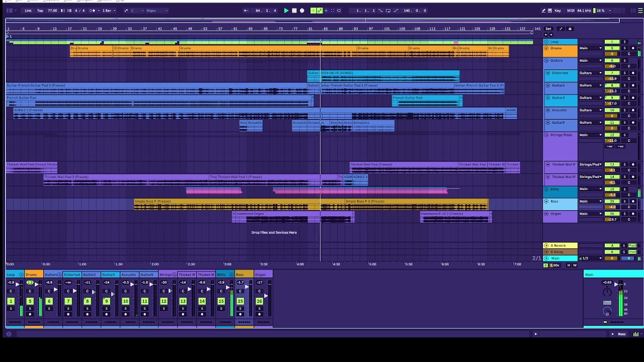Image resolution: width=644 pixels, height=362 pixels.
Task: Collapse the Guitars group track
Action: point(546,60)
